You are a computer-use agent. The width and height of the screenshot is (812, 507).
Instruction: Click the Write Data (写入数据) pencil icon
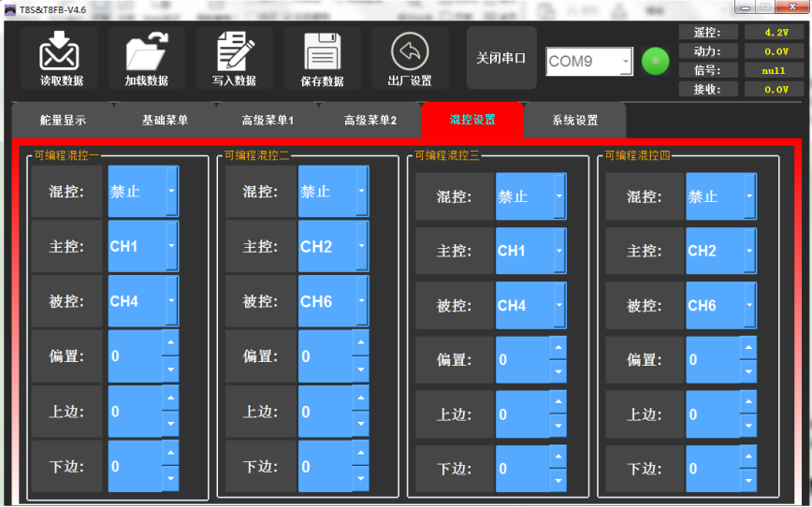click(234, 51)
